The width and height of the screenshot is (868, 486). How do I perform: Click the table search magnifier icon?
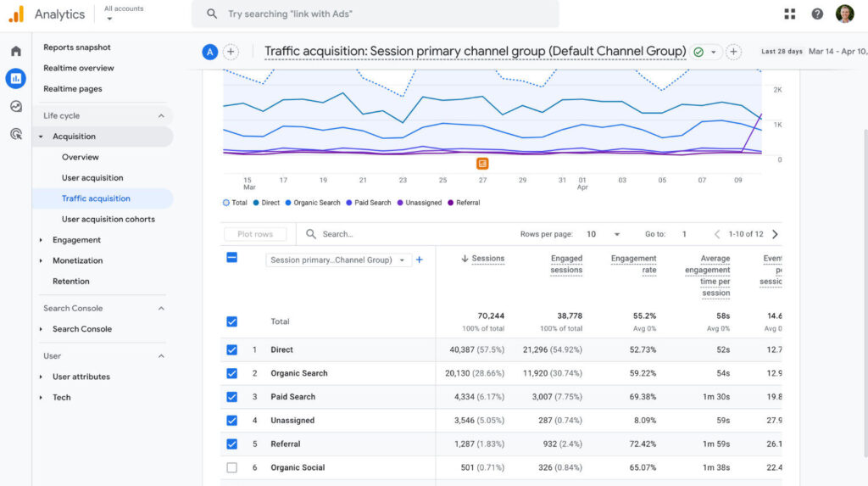coord(311,234)
